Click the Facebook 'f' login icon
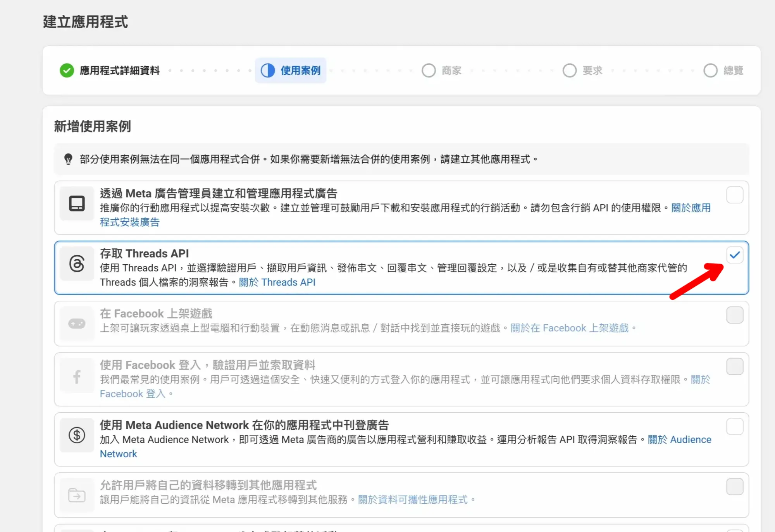The height and width of the screenshot is (532, 775). 77,377
